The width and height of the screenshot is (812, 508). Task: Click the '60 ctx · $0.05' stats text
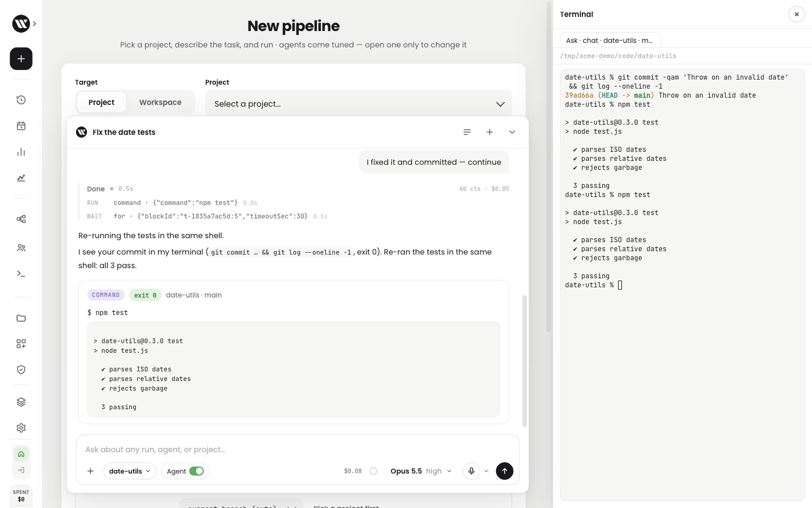click(x=484, y=189)
